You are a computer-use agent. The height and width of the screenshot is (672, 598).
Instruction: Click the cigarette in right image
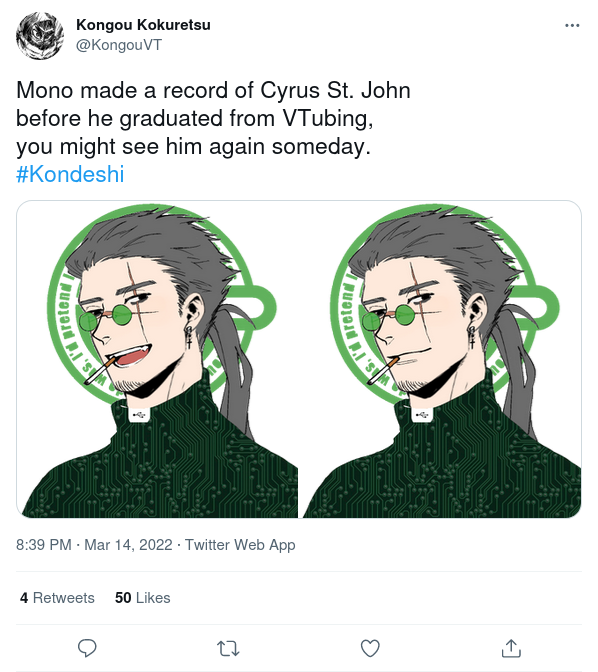tap(383, 370)
